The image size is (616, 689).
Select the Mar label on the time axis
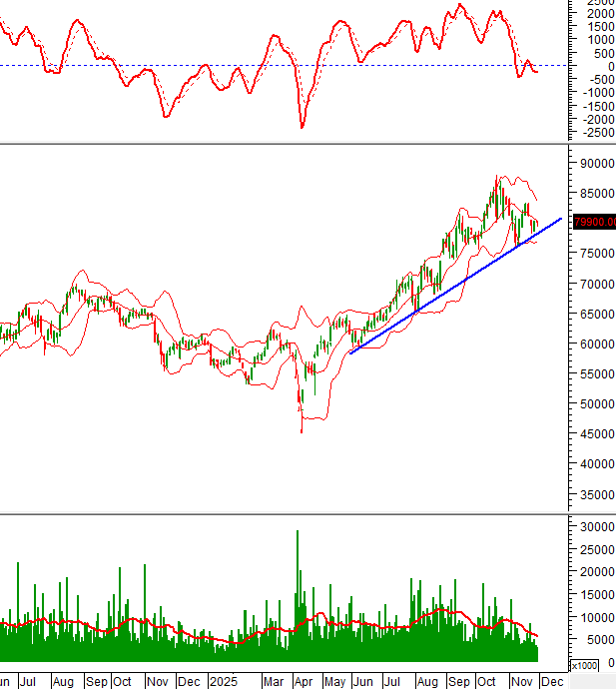273,681
